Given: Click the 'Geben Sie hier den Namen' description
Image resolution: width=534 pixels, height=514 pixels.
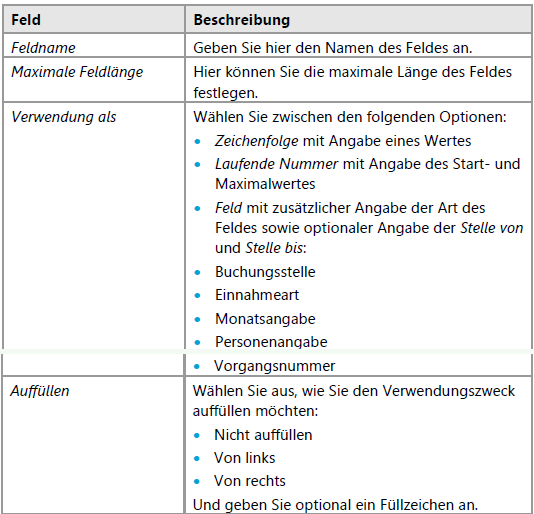Looking at the screenshot, I should coord(333,48).
